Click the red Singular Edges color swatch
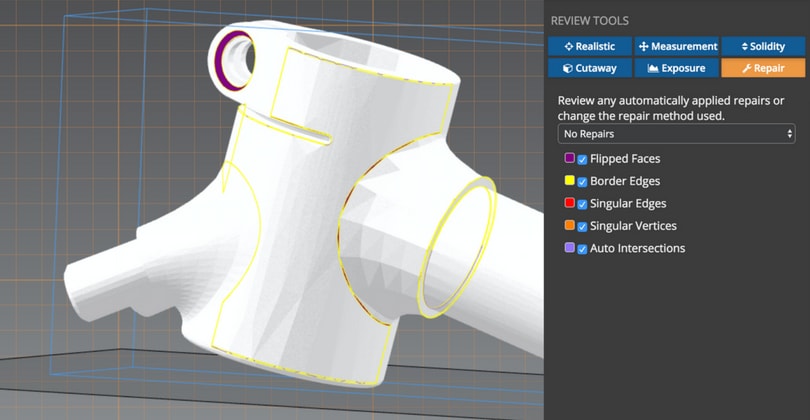This screenshot has width=810, height=420. pos(570,203)
